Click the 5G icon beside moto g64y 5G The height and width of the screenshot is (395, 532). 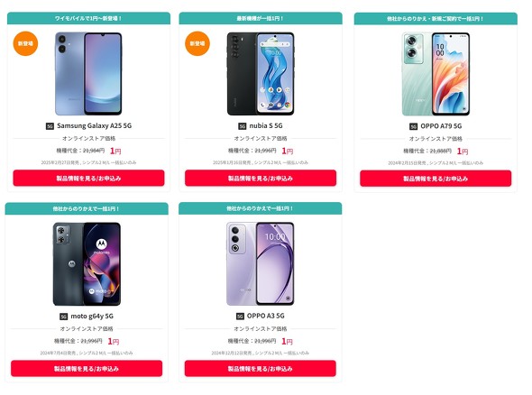point(63,317)
